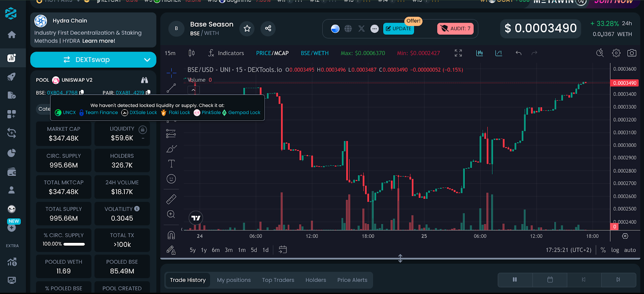This screenshot has width=644, height=294.
Task: Pause the trade history feed
Action: click(x=515, y=280)
